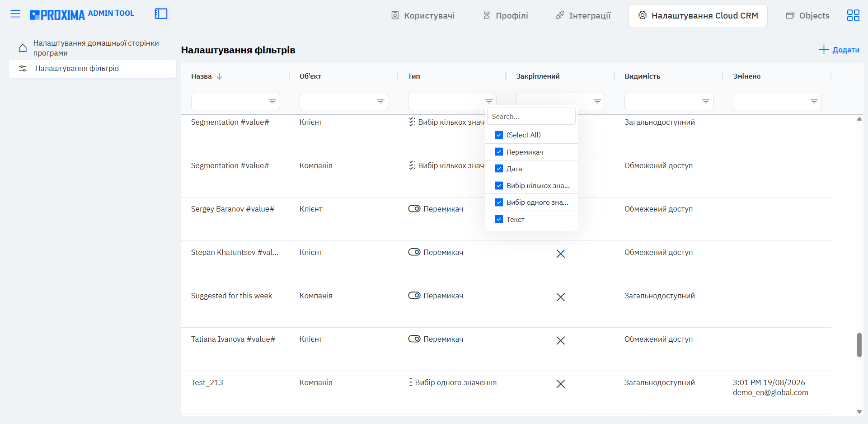This screenshot has width=868, height=424.
Task: Click the Sergey Baranov #value# name cell
Action: (x=233, y=209)
